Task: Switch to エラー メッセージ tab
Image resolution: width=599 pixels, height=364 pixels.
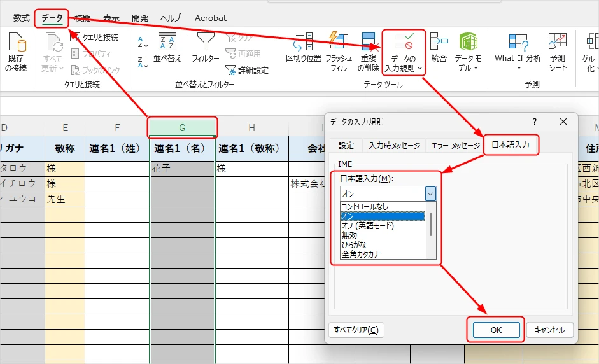Action: (455, 146)
